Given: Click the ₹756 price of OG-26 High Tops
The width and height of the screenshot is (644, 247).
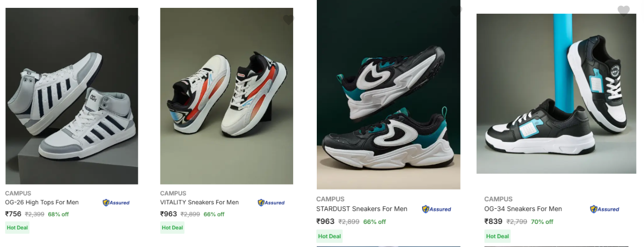Looking at the screenshot, I should pos(13,214).
